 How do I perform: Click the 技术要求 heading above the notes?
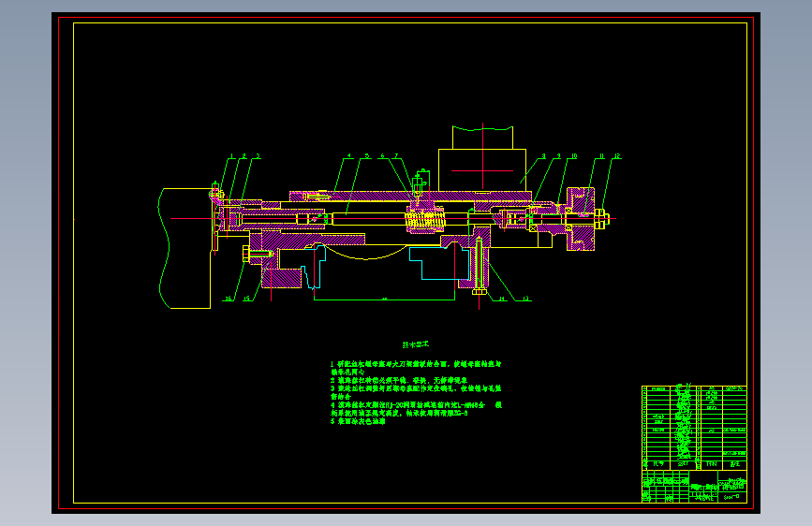coord(415,344)
